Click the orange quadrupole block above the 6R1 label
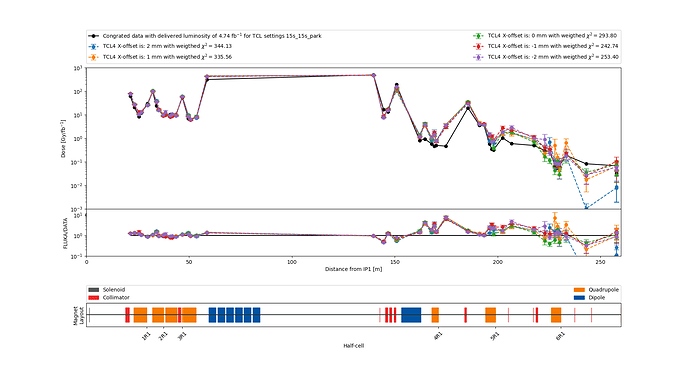 coord(556,315)
